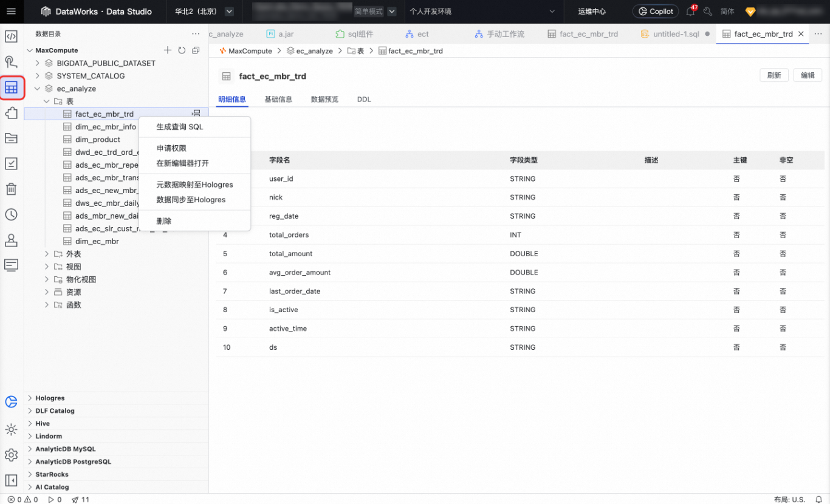The image size is (830, 504).
Task: Expand the 视图 folder
Action: [47, 267]
